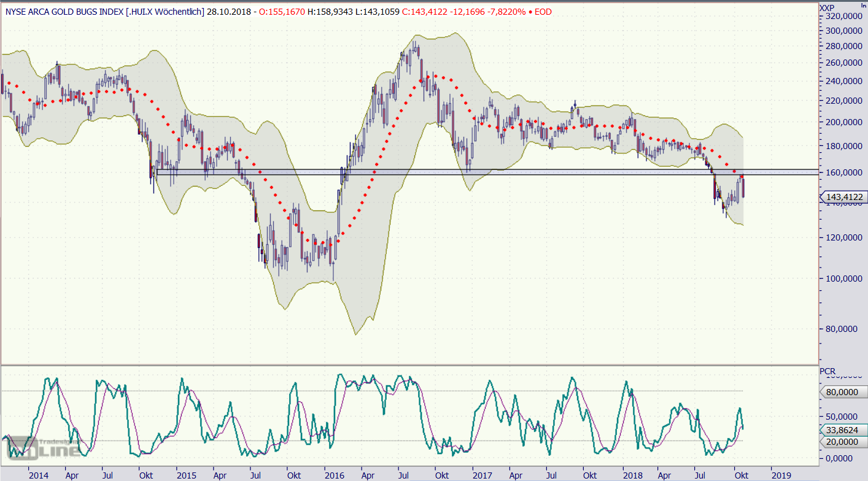The image size is (868, 481).
Task: Click the XXP price axis label
Action: click(827, 7)
